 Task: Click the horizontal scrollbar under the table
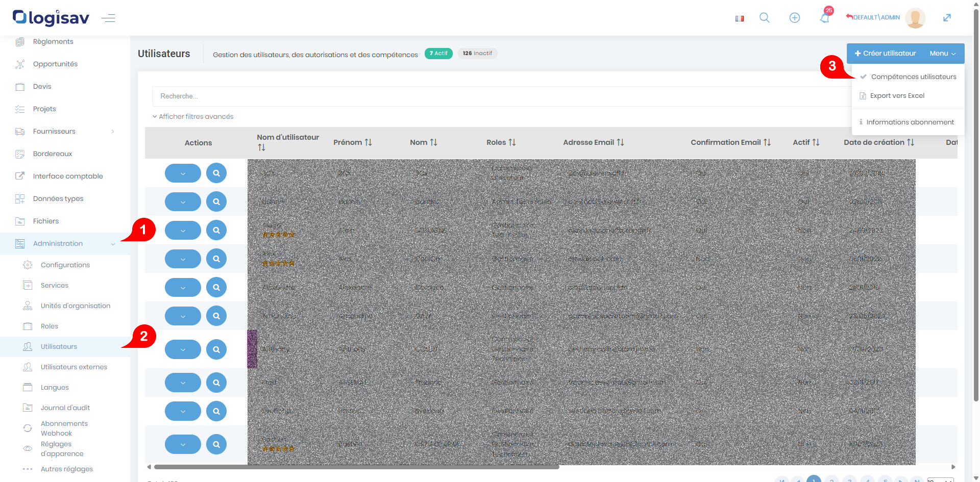pyautogui.click(x=356, y=467)
